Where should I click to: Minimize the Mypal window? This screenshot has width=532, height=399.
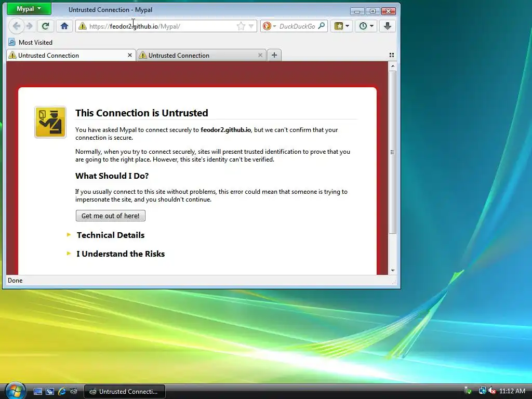(357, 11)
